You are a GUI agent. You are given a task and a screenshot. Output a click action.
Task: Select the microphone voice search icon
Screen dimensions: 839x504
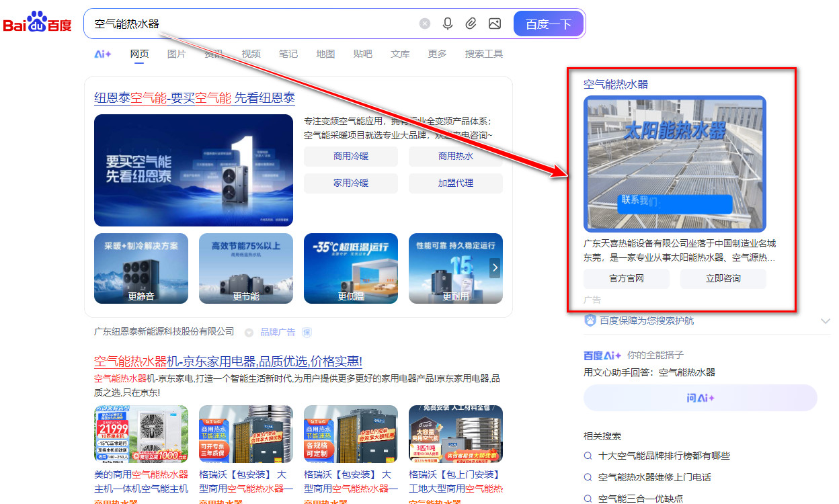448,23
